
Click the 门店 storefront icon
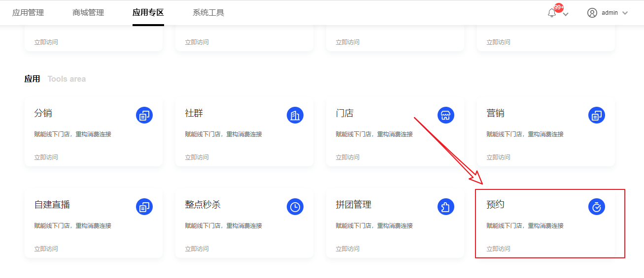click(x=446, y=116)
